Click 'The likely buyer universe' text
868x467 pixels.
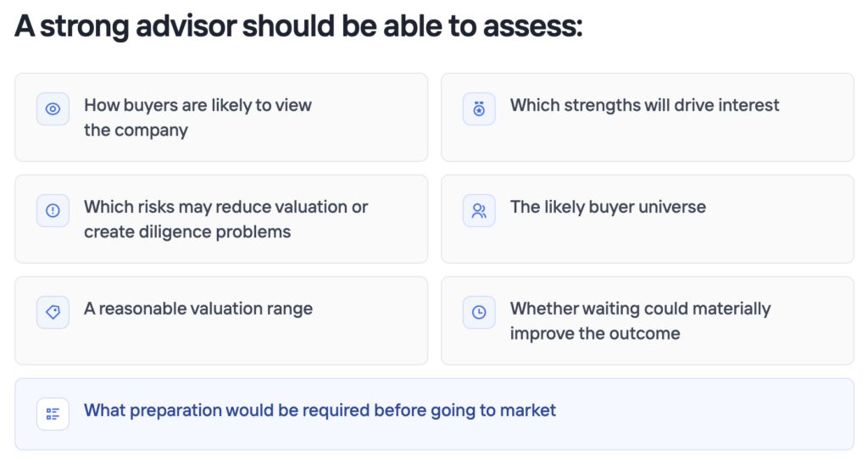(608, 207)
